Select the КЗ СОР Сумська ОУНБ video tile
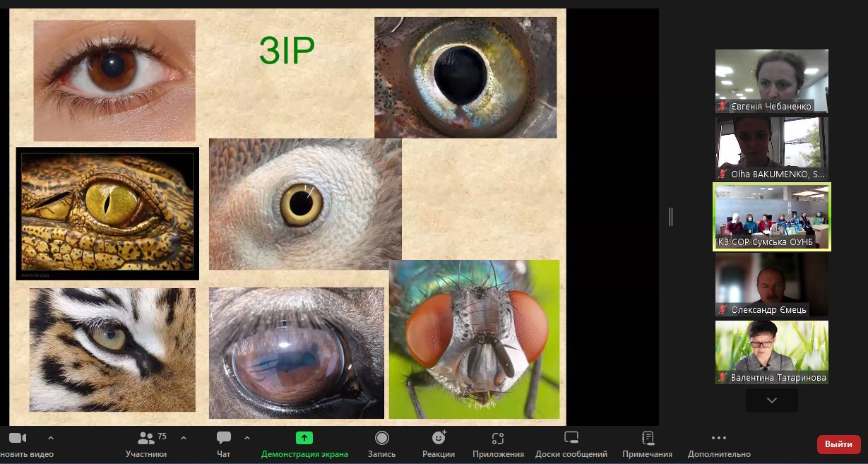 click(771, 216)
